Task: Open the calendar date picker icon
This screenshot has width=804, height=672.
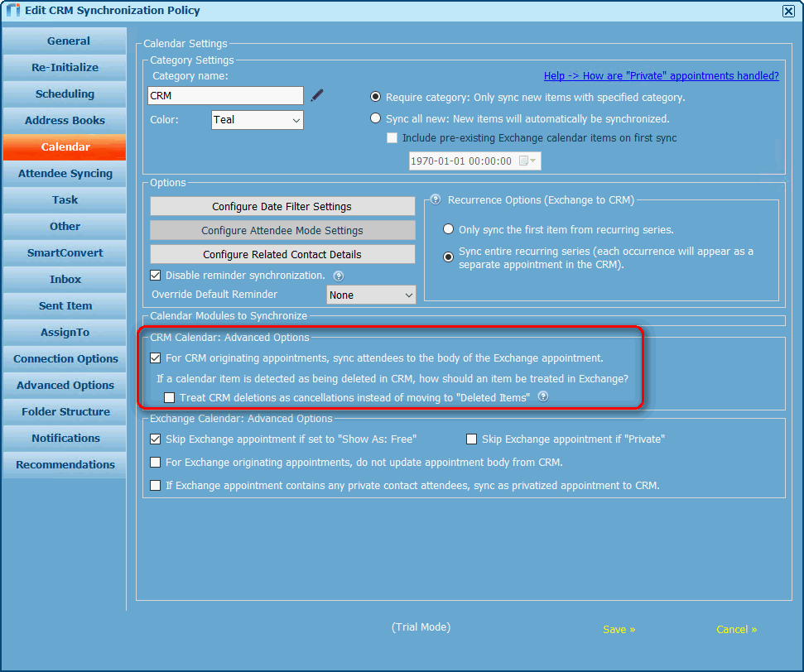Action: [x=523, y=161]
